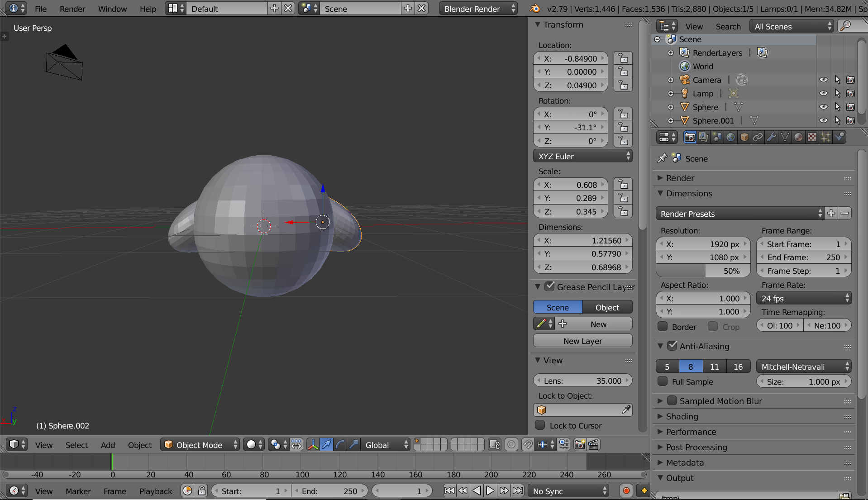
Task: Open the Add menu in 3D view header
Action: 108,445
